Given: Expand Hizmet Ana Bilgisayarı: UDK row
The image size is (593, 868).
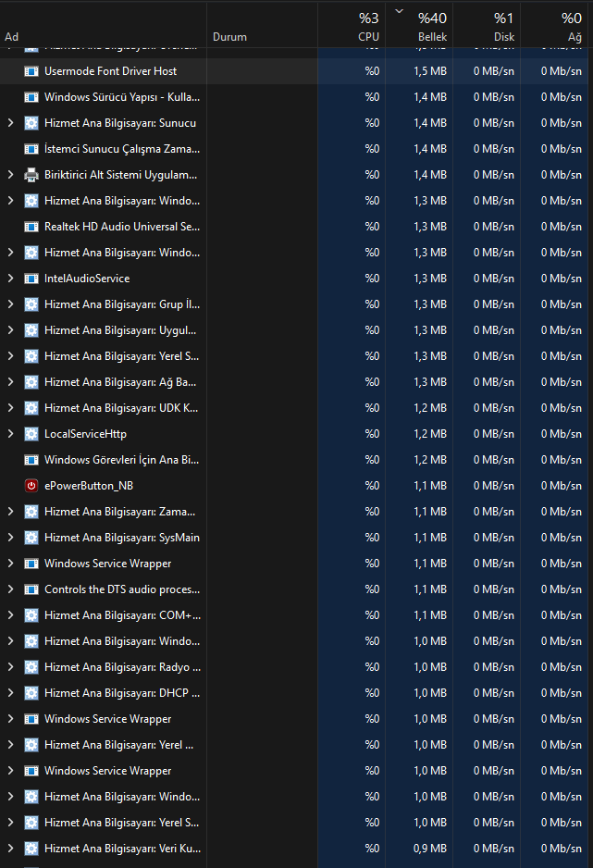Looking at the screenshot, I should [10, 408].
